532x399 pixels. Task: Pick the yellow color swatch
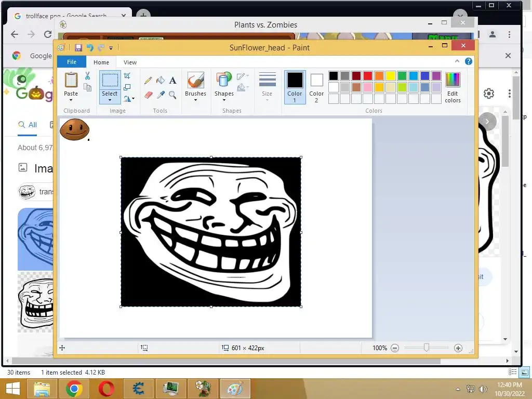pos(391,76)
